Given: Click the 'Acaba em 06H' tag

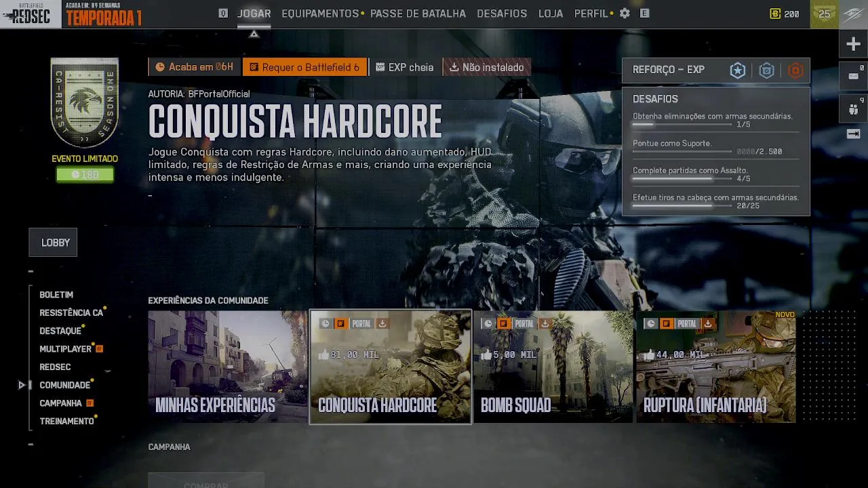Looking at the screenshot, I should tap(195, 67).
